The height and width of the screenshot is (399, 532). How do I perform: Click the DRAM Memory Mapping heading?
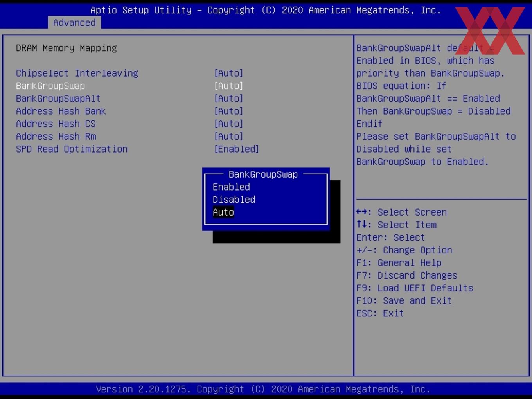click(x=66, y=48)
